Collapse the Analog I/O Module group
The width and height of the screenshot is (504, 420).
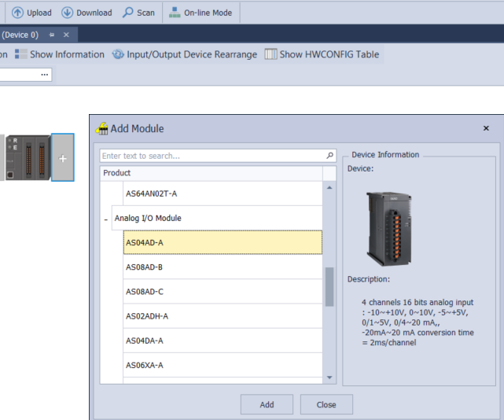[x=106, y=219]
